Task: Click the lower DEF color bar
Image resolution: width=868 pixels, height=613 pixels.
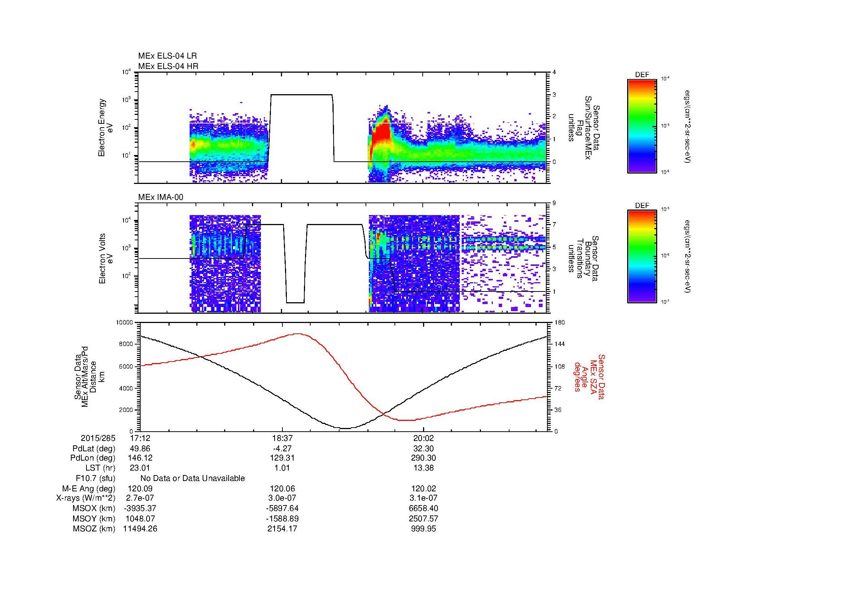Action: coord(642,257)
